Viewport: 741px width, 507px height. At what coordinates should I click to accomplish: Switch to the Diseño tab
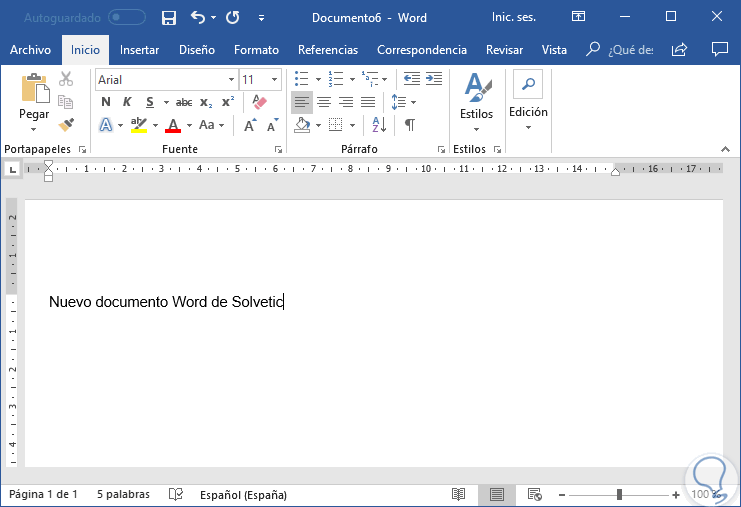click(197, 50)
